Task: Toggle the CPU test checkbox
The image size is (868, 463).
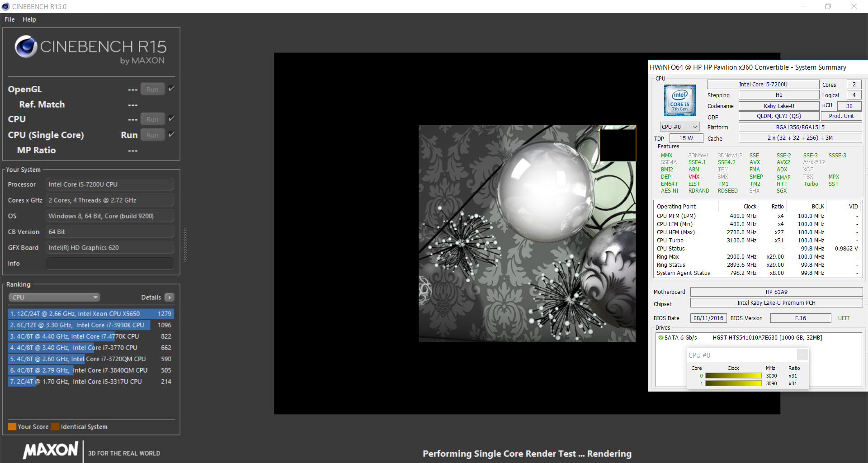Action: 171,118
